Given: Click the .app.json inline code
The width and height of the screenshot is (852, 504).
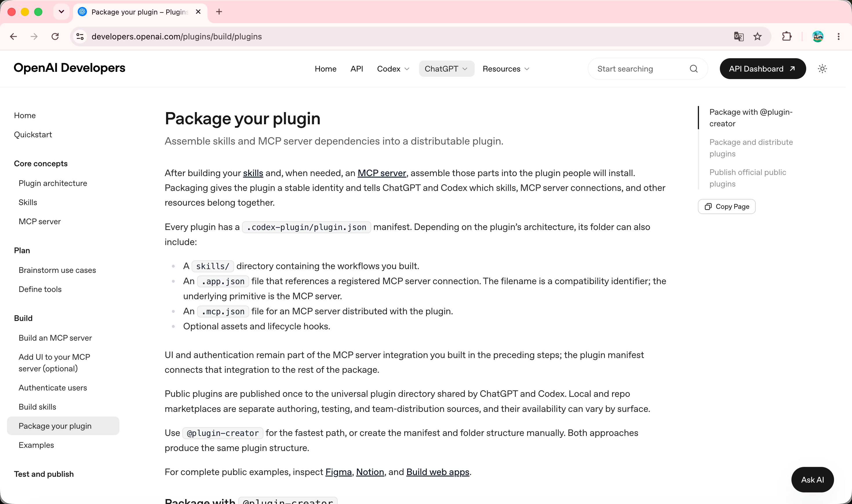Looking at the screenshot, I should click(223, 282).
